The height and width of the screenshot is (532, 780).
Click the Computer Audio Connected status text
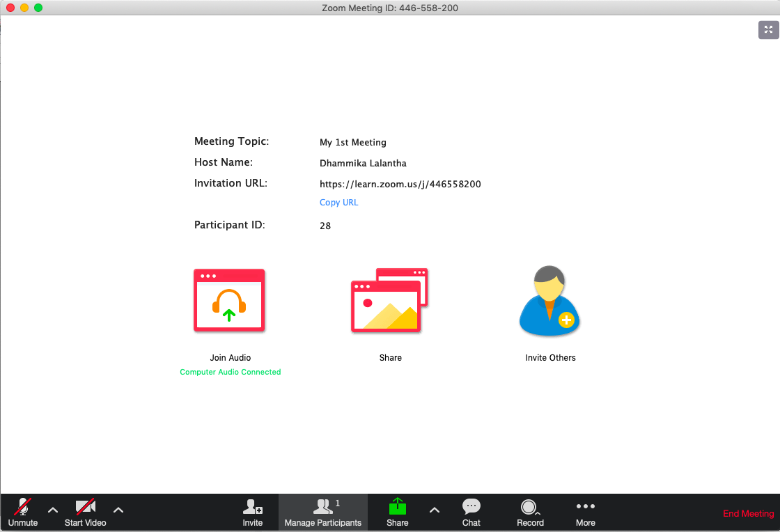231,372
